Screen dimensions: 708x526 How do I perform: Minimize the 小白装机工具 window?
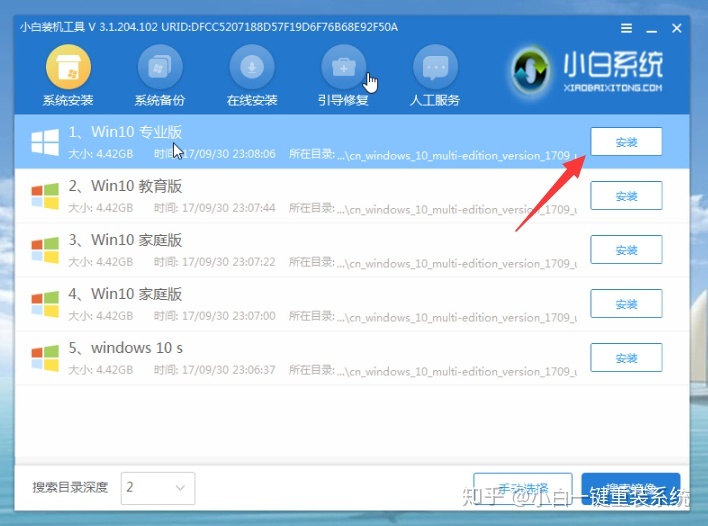pyautogui.click(x=652, y=30)
